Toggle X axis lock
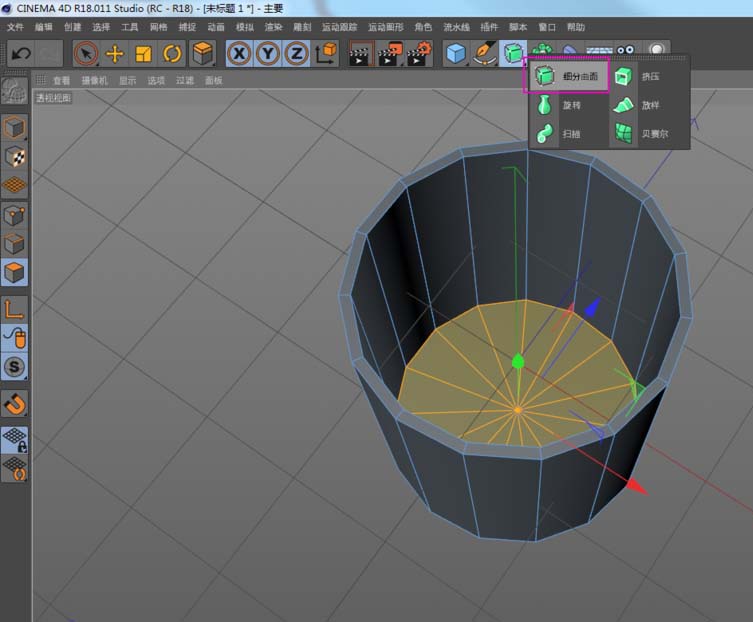Image resolution: width=753 pixels, height=622 pixels. click(239, 54)
